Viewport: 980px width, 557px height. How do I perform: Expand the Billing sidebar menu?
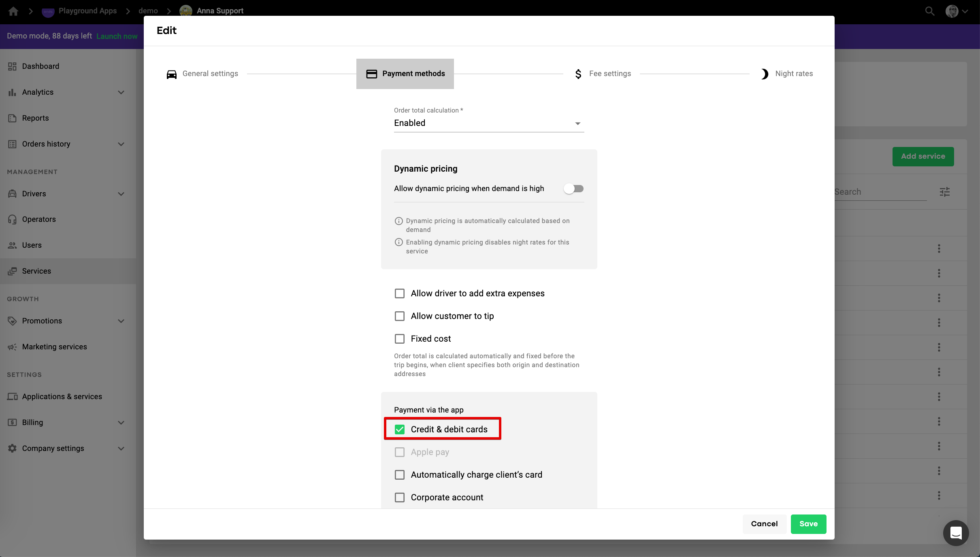click(121, 423)
